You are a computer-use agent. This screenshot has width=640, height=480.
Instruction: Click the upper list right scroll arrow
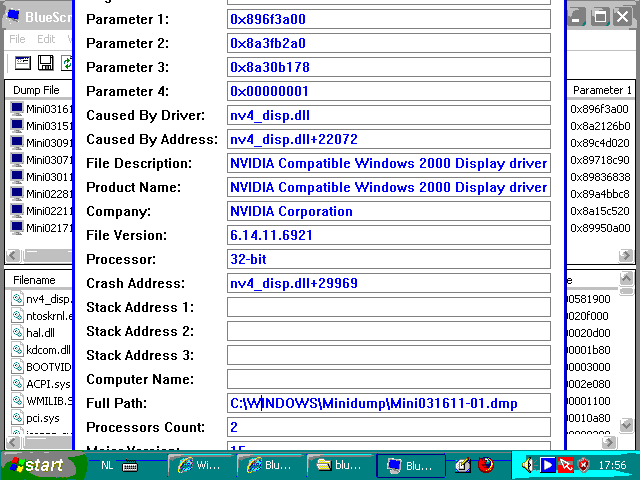click(x=626, y=256)
